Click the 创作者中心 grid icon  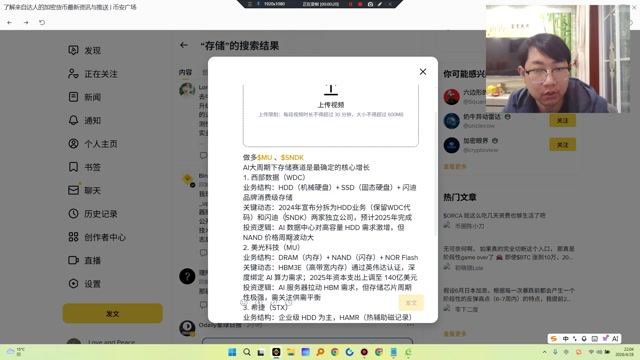tap(73, 237)
